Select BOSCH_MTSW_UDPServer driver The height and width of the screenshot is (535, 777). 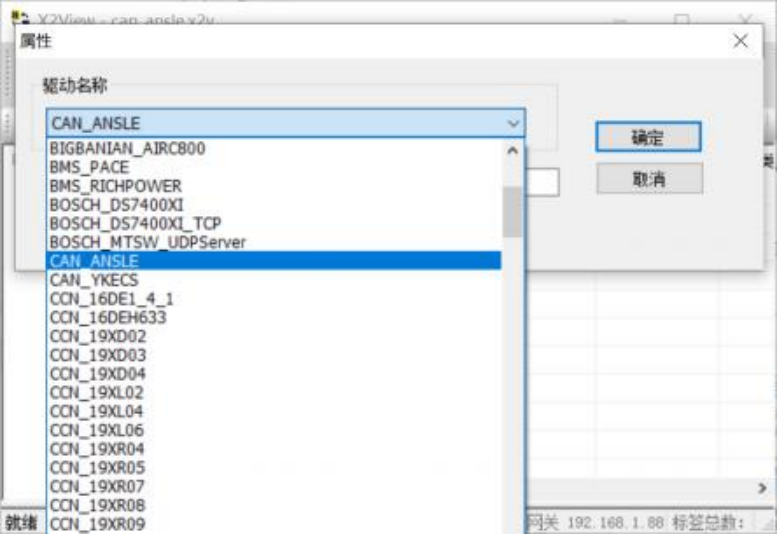coord(274,243)
